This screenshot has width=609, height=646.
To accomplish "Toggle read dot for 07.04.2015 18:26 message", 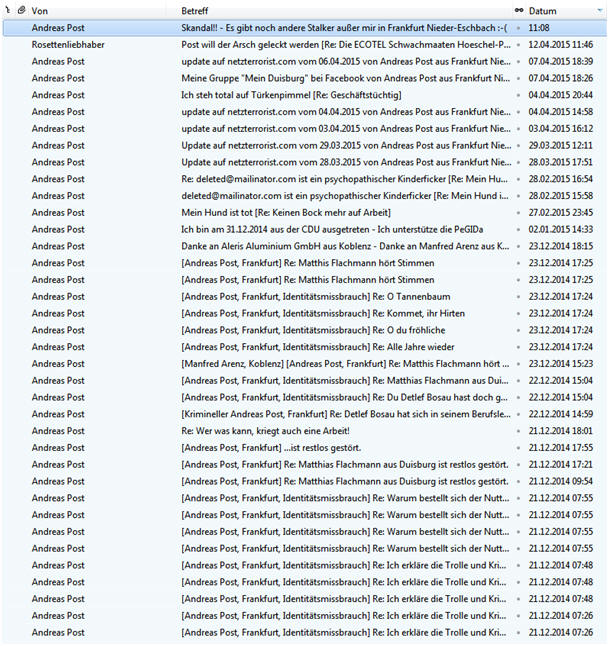I will [x=518, y=78].
